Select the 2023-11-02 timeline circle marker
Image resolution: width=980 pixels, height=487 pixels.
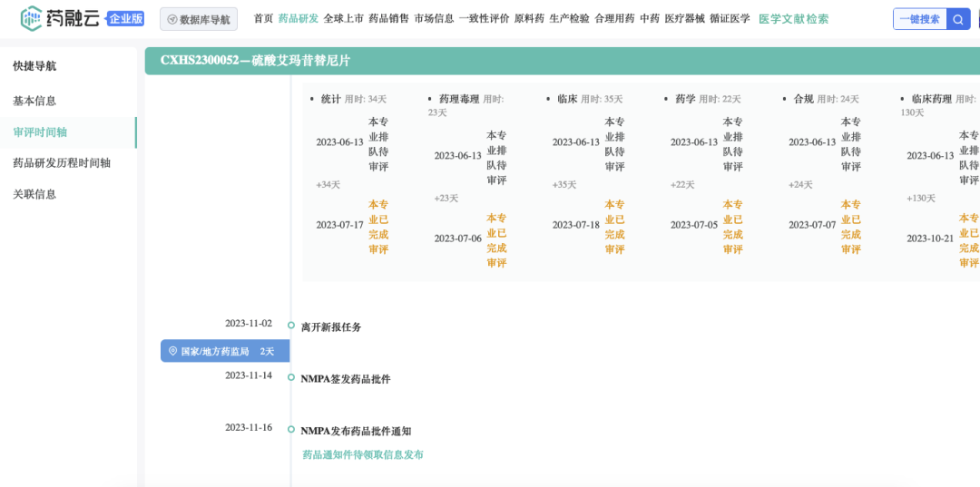(291, 326)
